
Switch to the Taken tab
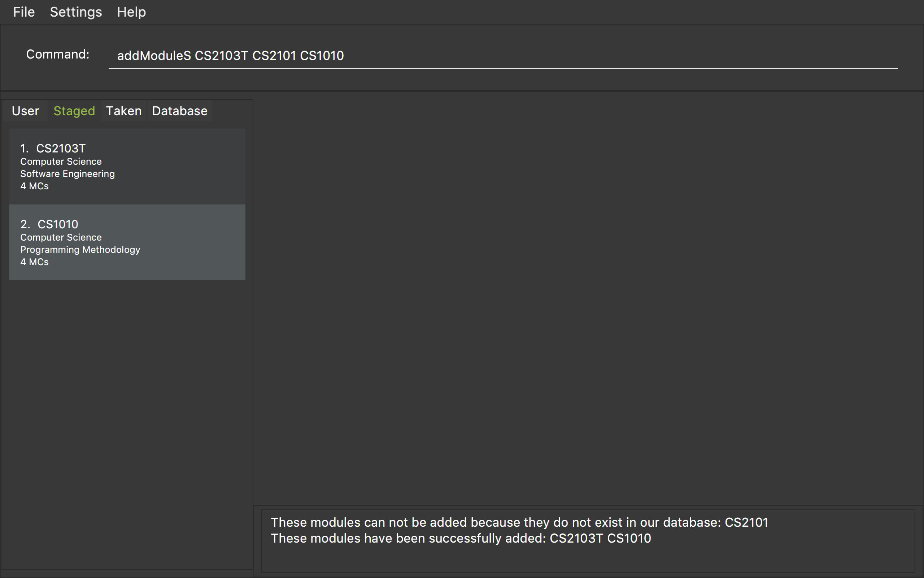pos(124,111)
